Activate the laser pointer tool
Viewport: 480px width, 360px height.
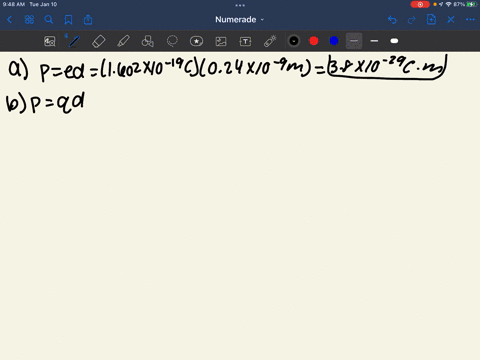pyautogui.click(x=270, y=41)
